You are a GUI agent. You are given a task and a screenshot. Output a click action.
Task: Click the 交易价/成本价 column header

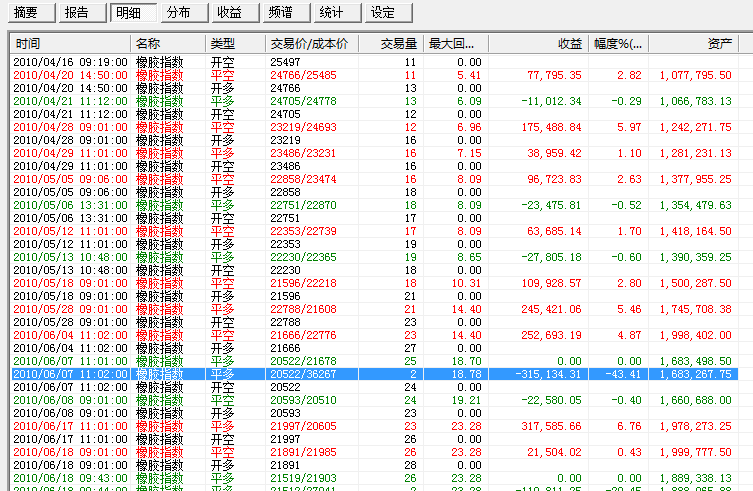click(310, 44)
